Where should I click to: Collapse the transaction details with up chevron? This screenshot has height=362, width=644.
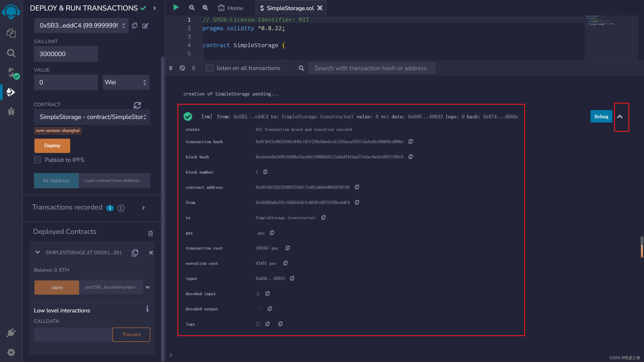619,116
